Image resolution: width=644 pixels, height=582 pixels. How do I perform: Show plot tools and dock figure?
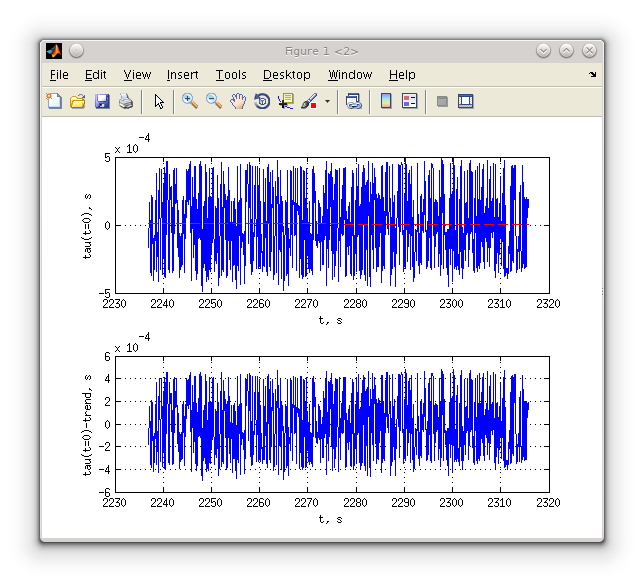pyautogui.click(x=465, y=101)
